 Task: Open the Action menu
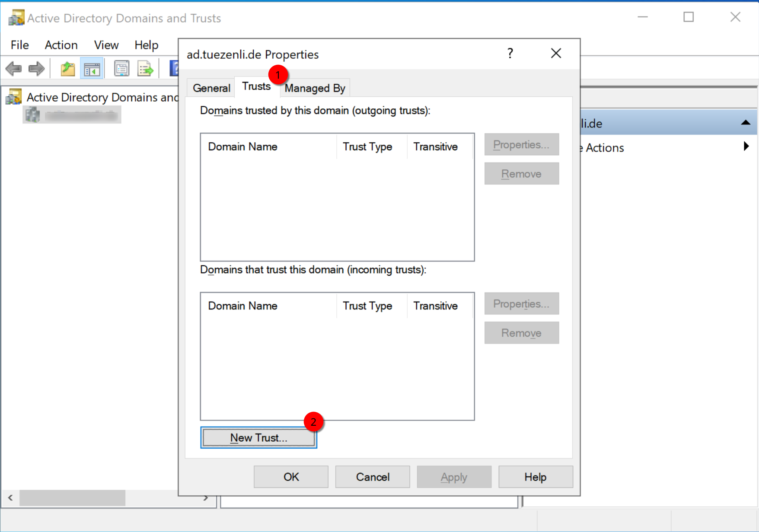pos(61,45)
